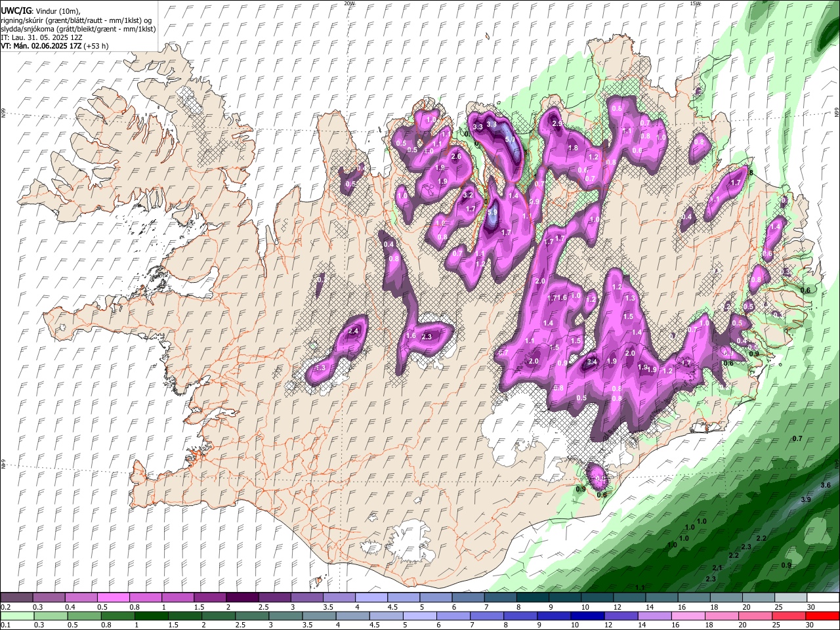Click the 'slydda/snjókoma (grátt/bleikt/grænt' legend line

point(78,29)
